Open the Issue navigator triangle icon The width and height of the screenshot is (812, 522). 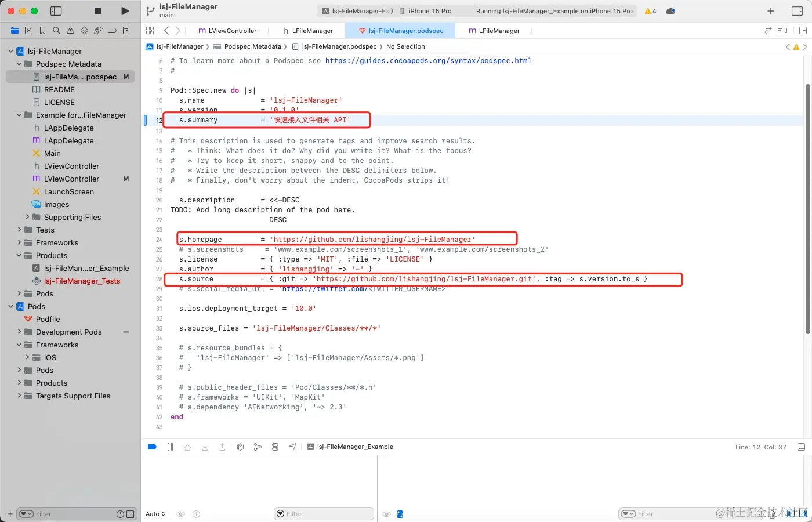click(70, 30)
